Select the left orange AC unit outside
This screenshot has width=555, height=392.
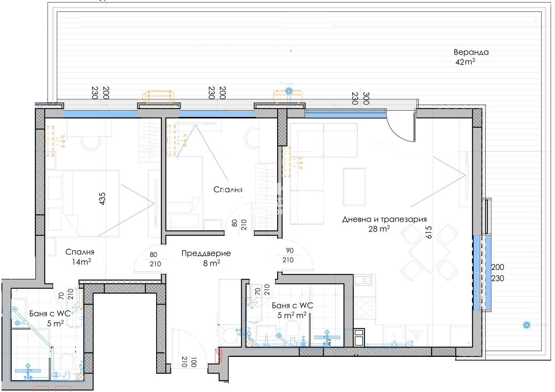coord(159,96)
